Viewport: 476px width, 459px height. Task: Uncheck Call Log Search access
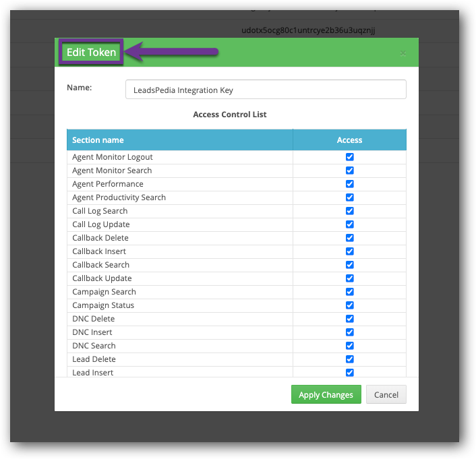click(349, 211)
